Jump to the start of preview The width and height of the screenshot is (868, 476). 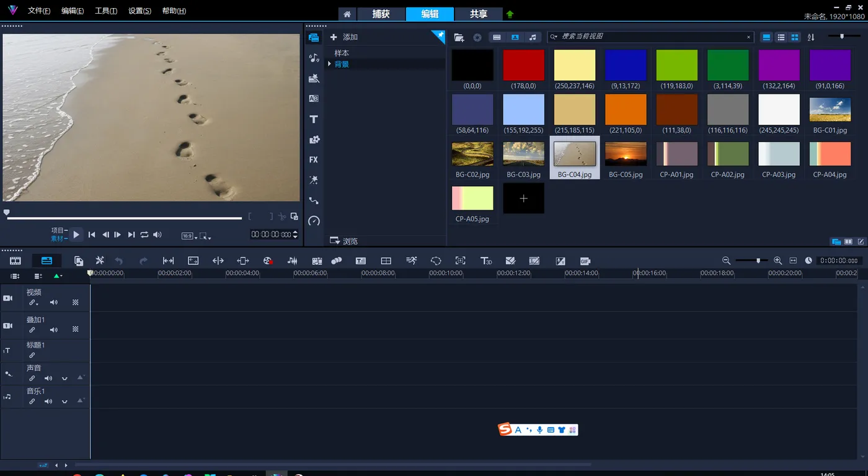pyautogui.click(x=92, y=235)
